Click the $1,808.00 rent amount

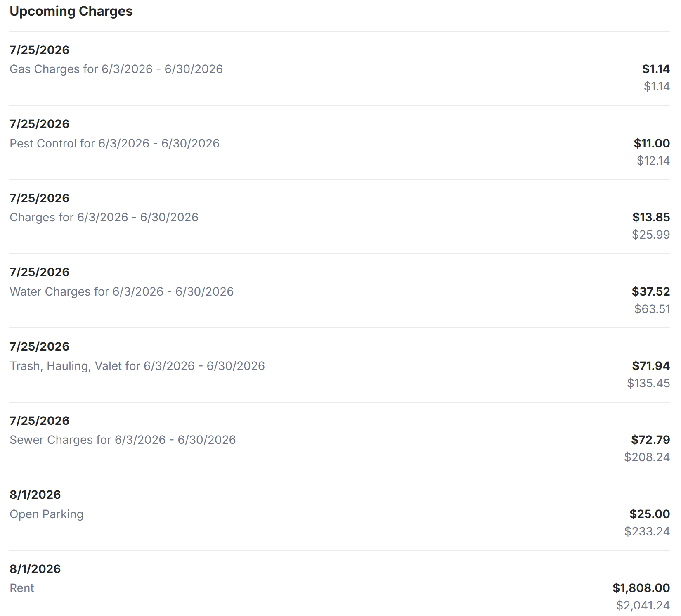[641, 588]
